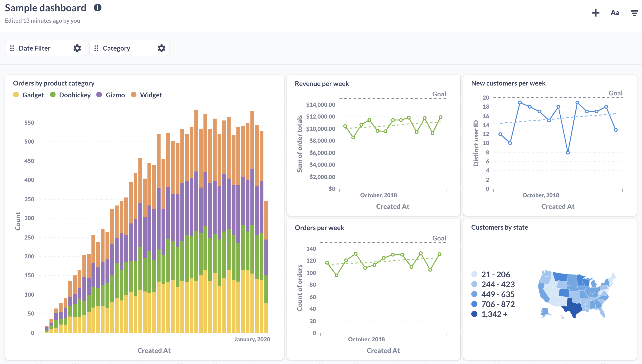Toggle Gizmo series in the legend
642x364 pixels.
[x=110, y=95]
